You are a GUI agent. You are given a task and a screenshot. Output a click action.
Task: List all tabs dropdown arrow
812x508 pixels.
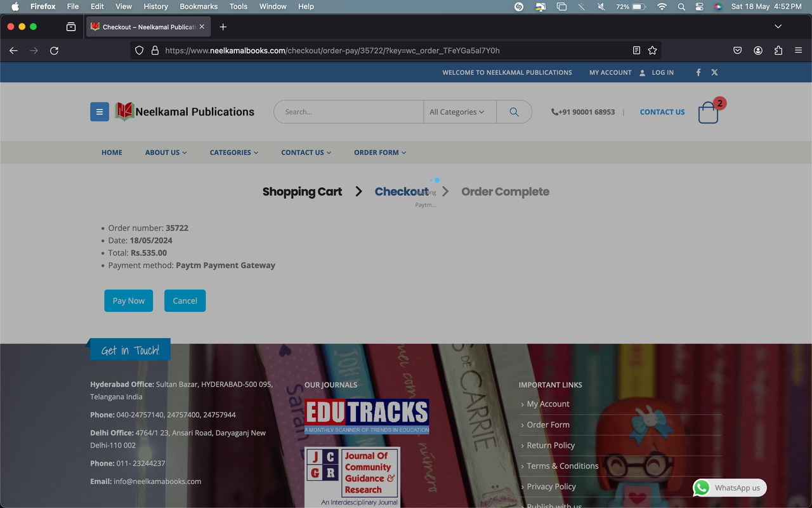[778, 27]
